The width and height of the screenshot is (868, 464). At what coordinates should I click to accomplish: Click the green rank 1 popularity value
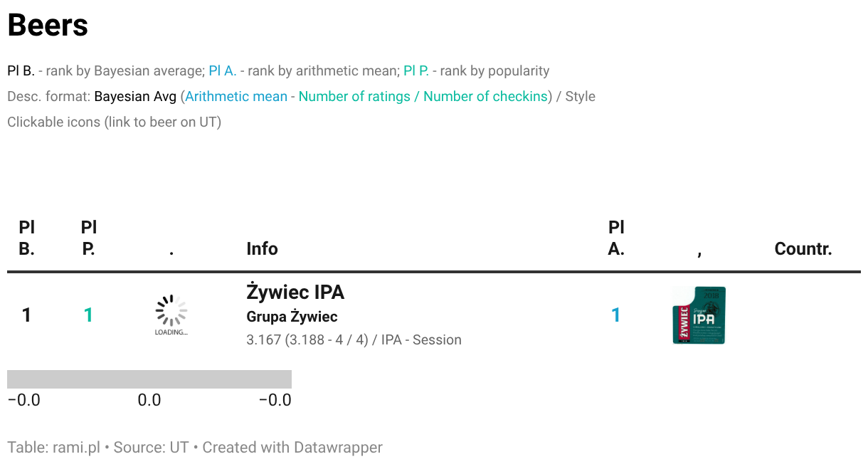(88, 315)
